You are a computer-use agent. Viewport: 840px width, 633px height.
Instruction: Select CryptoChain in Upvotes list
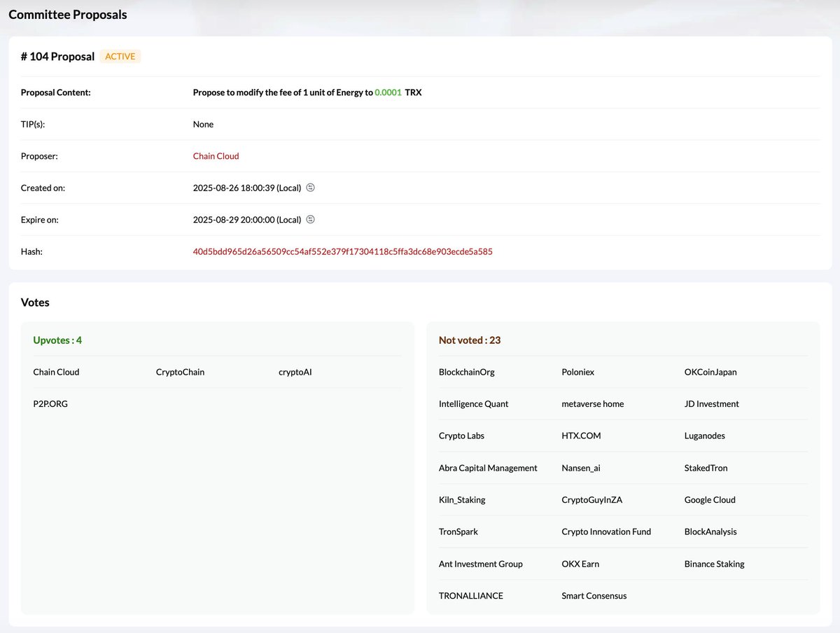(180, 372)
